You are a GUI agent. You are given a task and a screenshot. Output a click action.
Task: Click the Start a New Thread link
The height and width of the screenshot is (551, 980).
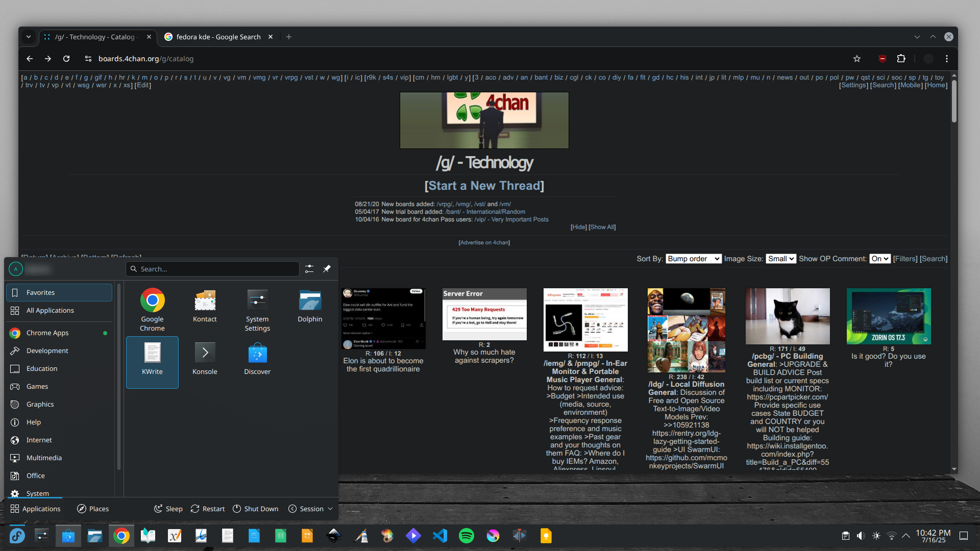(x=484, y=186)
